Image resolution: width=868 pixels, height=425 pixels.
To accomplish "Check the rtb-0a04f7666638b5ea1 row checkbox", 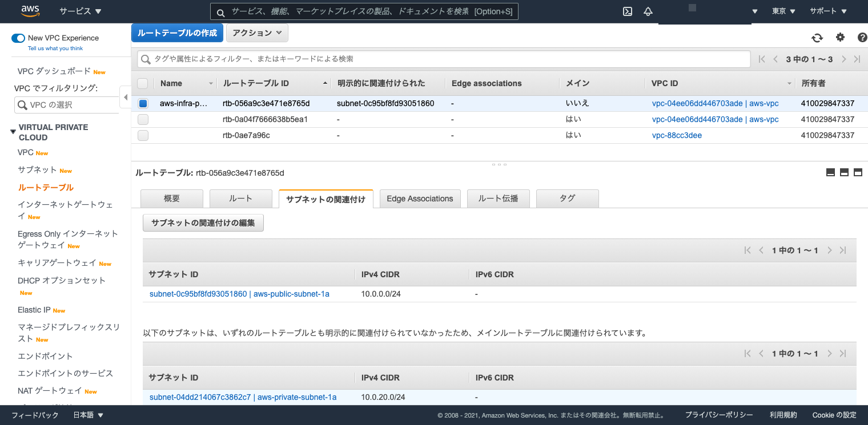I will 143,120.
